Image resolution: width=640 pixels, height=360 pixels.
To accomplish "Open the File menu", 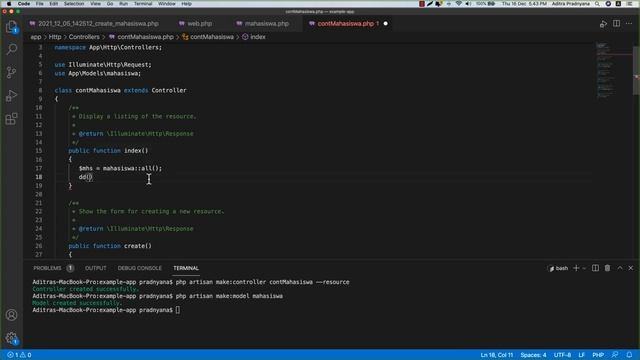I will coord(40,4).
